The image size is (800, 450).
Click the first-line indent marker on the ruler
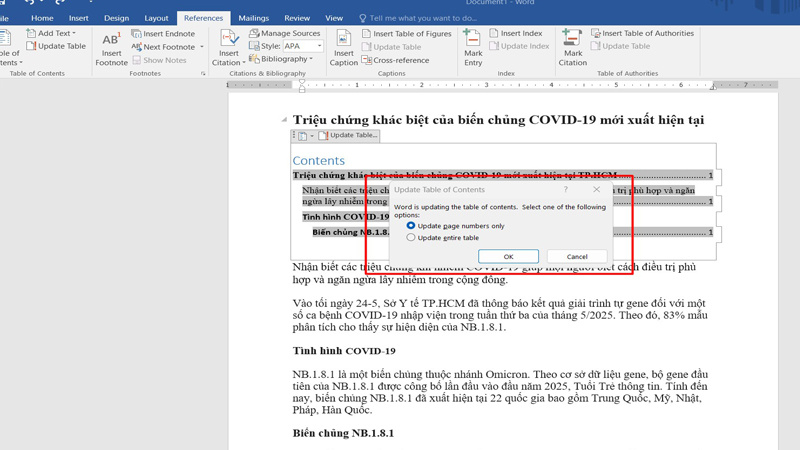coord(302,82)
